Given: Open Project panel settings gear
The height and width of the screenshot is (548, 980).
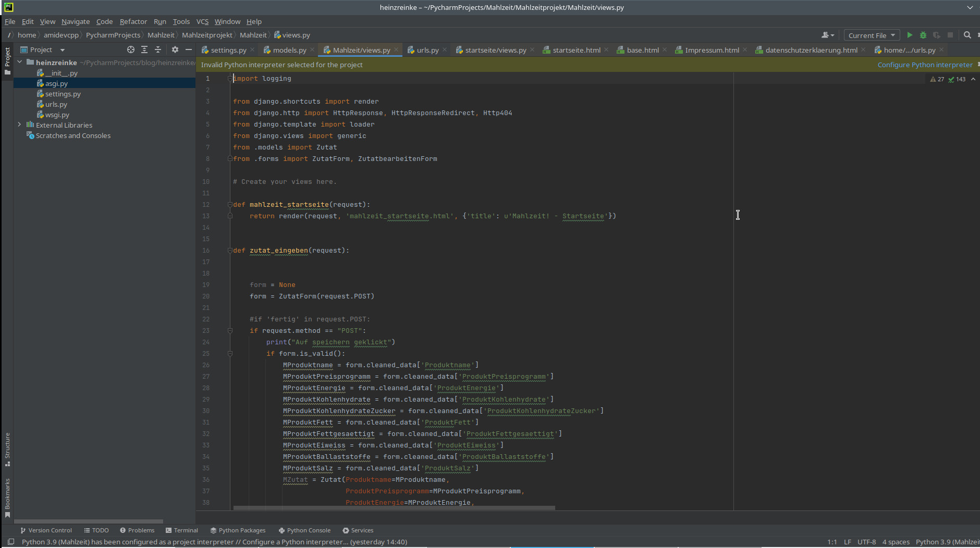Looking at the screenshot, I should point(175,49).
